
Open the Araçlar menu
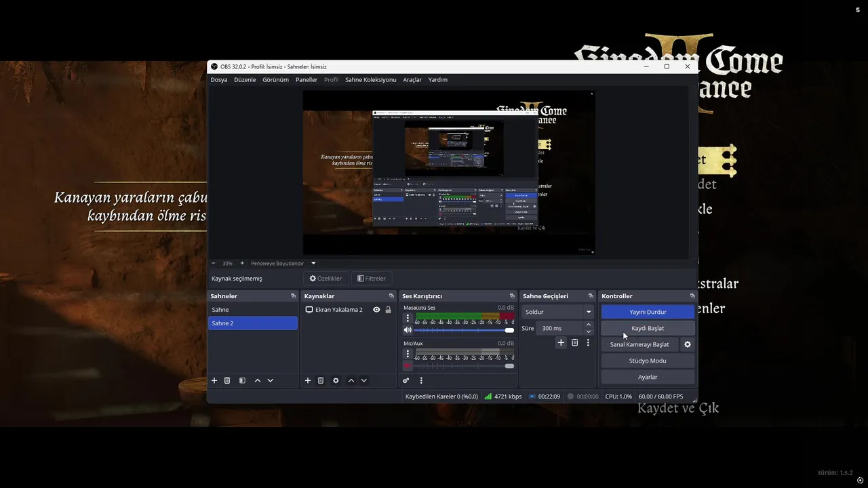coord(412,80)
